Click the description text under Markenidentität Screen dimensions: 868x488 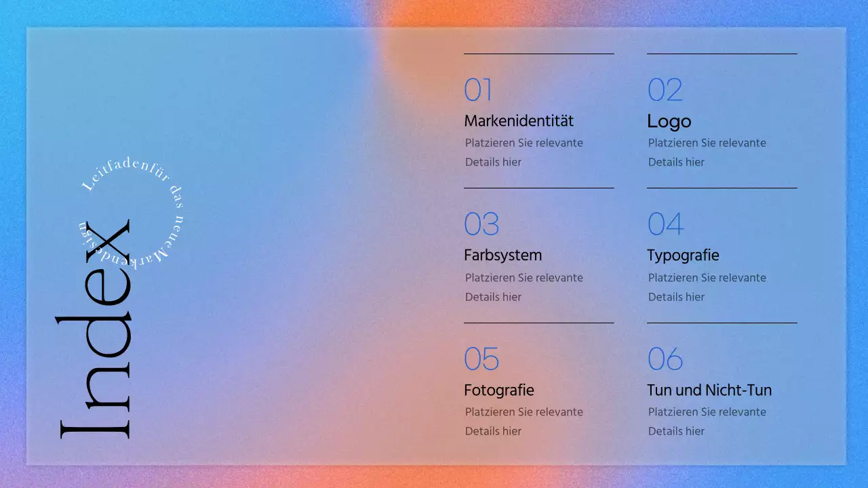pos(524,152)
